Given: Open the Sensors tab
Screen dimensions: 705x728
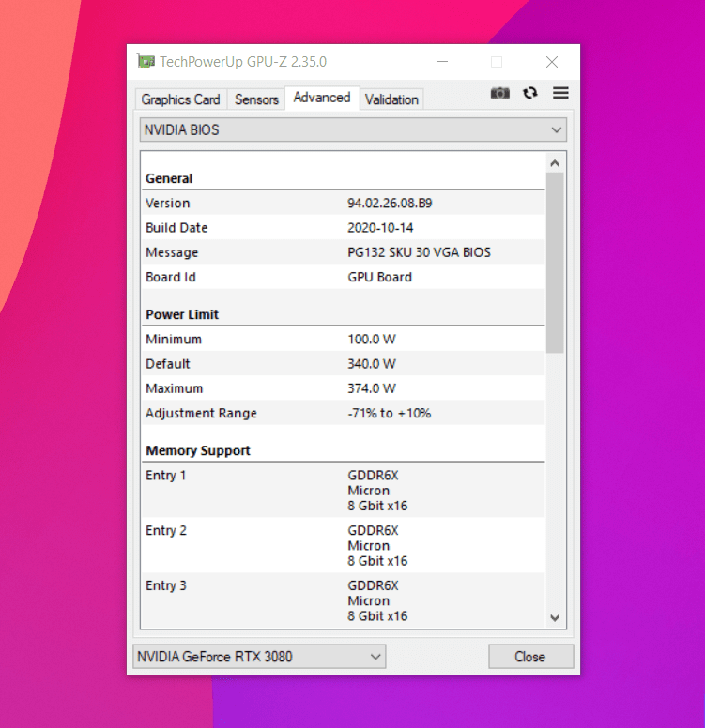Looking at the screenshot, I should pyautogui.click(x=256, y=99).
